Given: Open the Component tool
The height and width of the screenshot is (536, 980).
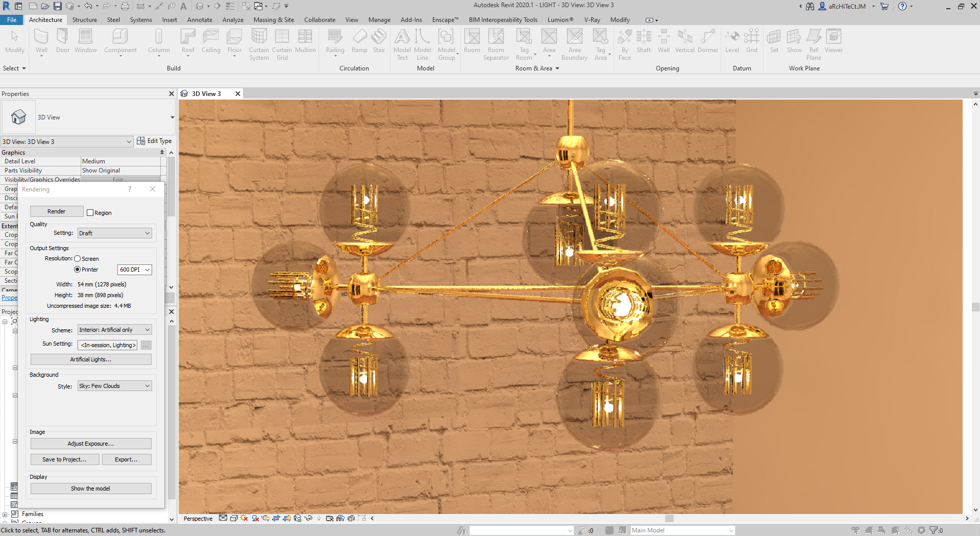Looking at the screenshot, I should [120, 41].
